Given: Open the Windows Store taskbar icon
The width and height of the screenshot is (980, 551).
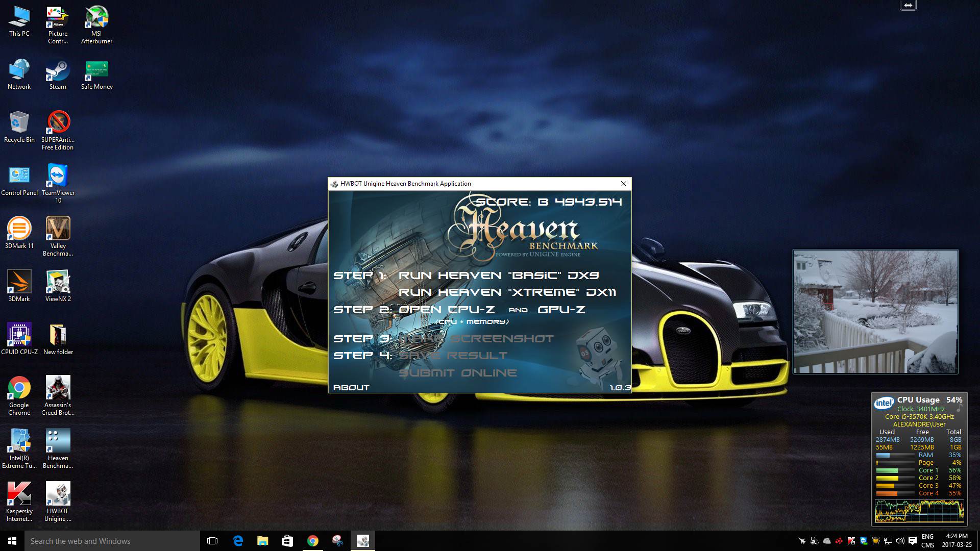Looking at the screenshot, I should [288, 541].
